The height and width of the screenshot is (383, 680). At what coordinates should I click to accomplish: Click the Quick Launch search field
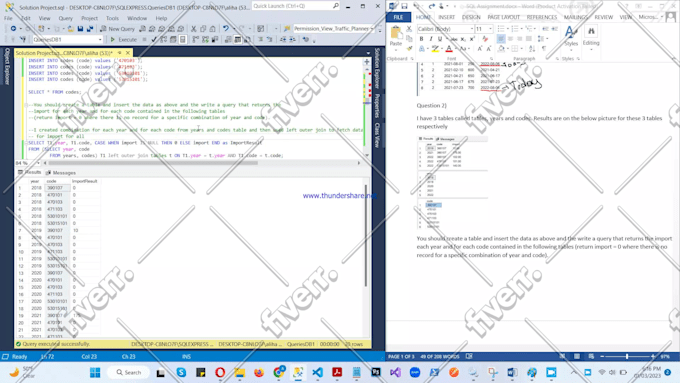coord(295,6)
